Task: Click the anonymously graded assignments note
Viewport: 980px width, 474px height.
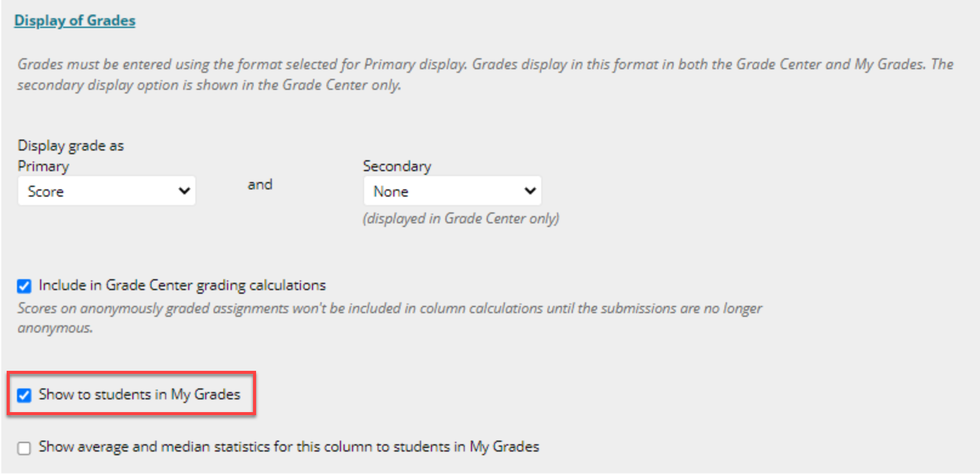Action: coord(390,317)
